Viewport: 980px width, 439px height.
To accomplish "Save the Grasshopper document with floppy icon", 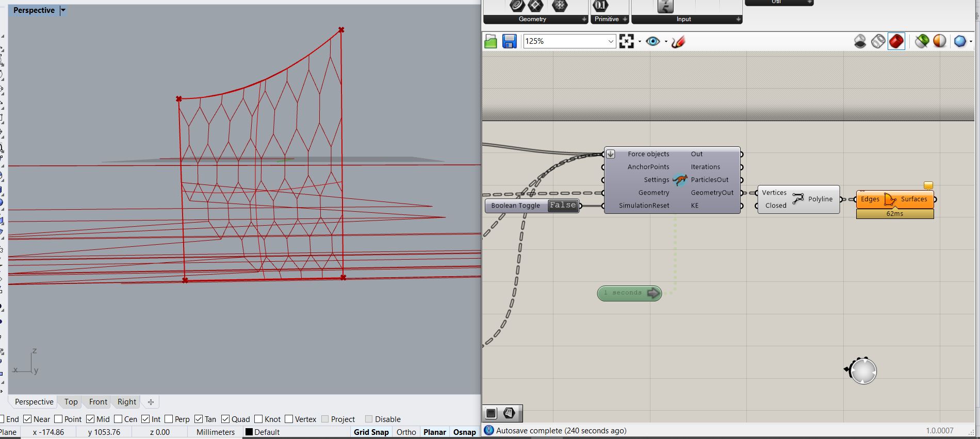I will click(510, 42).
